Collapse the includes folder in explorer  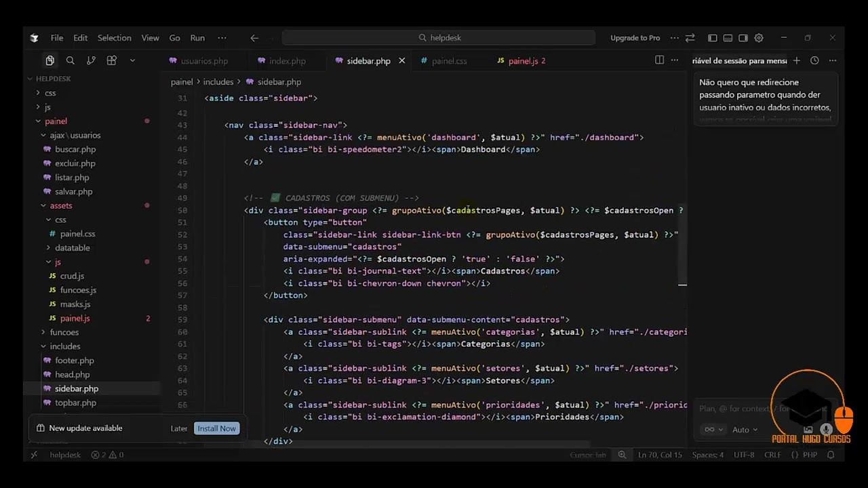(64, 346)
